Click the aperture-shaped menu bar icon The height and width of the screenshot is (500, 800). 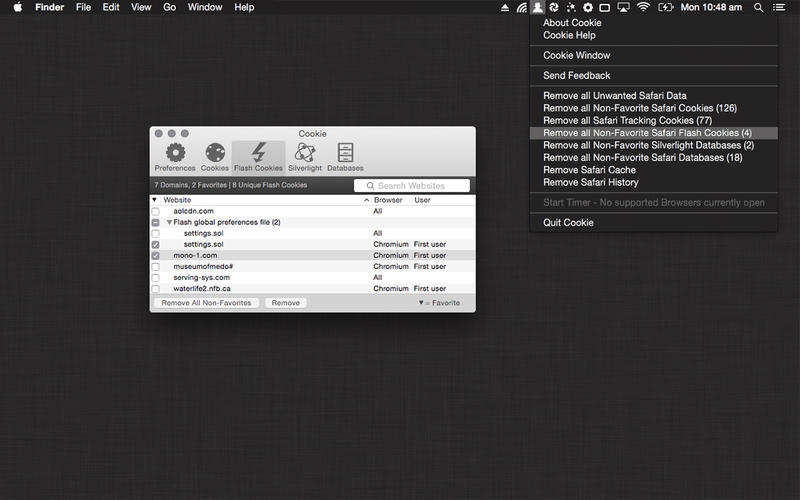tap(554, 7)
